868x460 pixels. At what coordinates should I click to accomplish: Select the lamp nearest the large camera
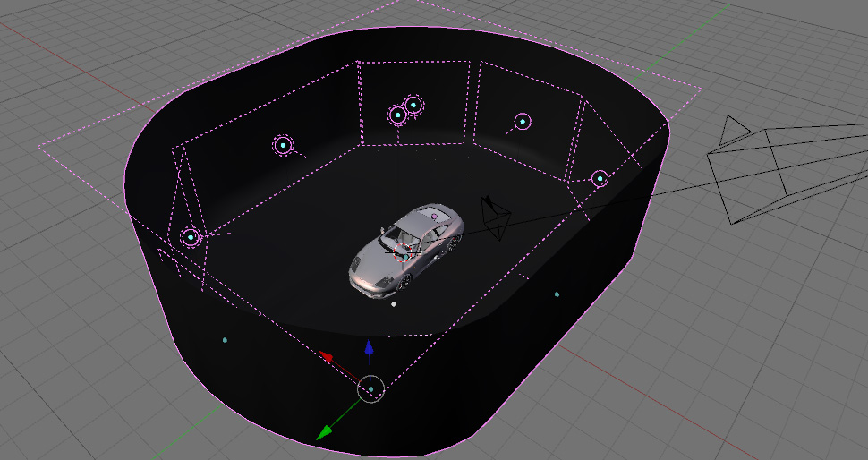click(x=600, y=179)
